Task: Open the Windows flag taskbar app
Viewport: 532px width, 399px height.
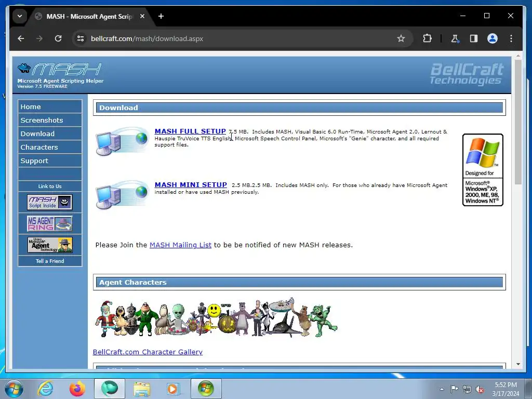Action: click(x=206, y=389)
